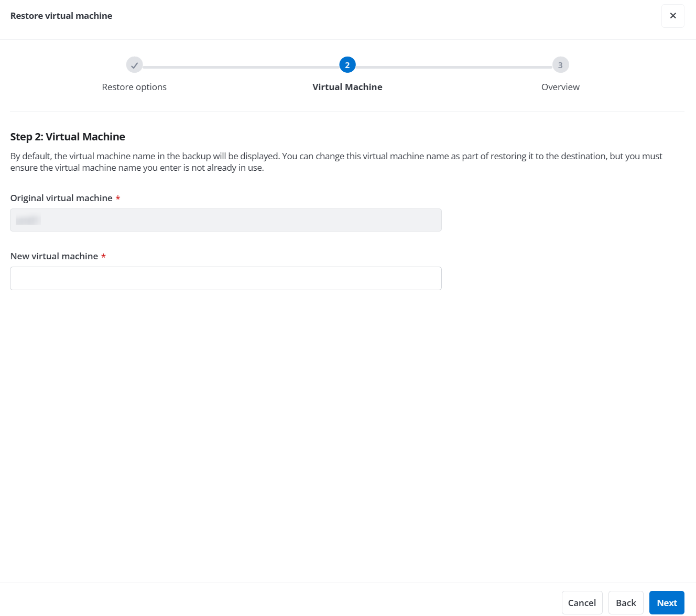Click the Step 2: Virtual Machine heading
This screenshot has width=696, height=616.
[68, 137]
